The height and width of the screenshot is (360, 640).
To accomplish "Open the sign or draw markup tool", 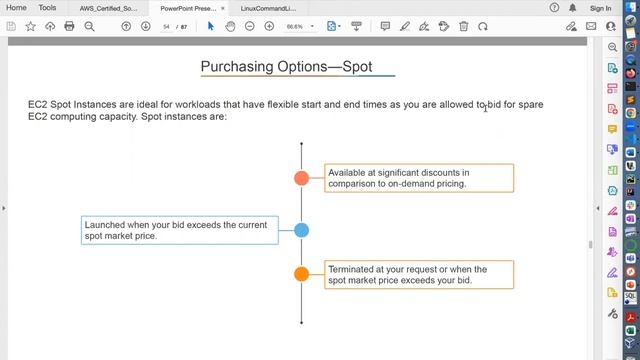I will coord(424,27).
